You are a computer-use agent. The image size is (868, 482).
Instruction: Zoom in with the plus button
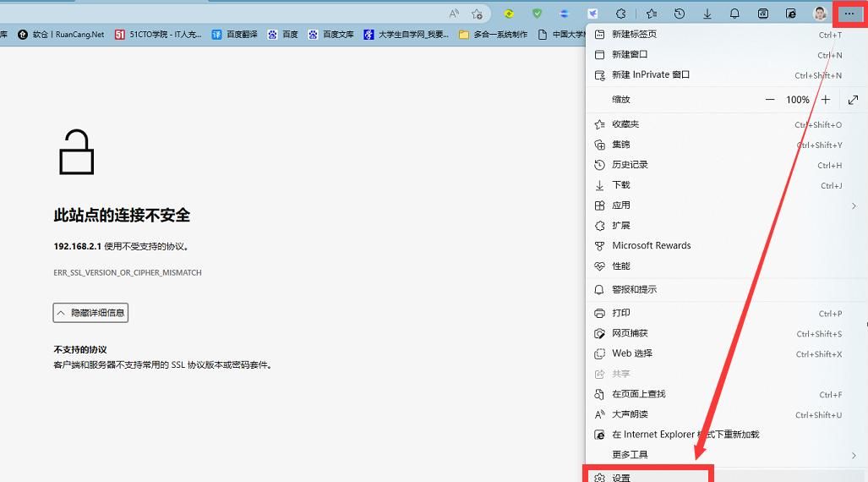pyautogui.click(x=826, y=100)
